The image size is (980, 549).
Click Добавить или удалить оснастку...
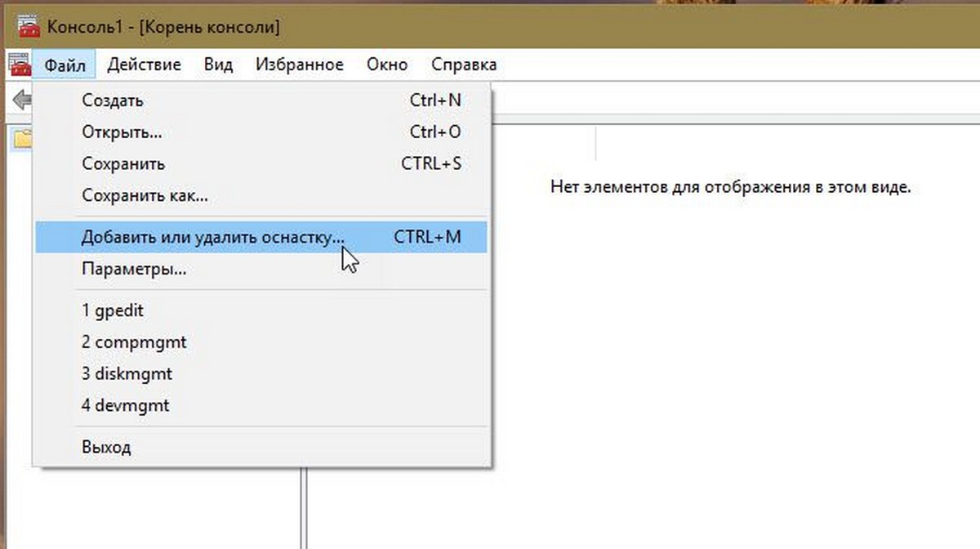261,237
